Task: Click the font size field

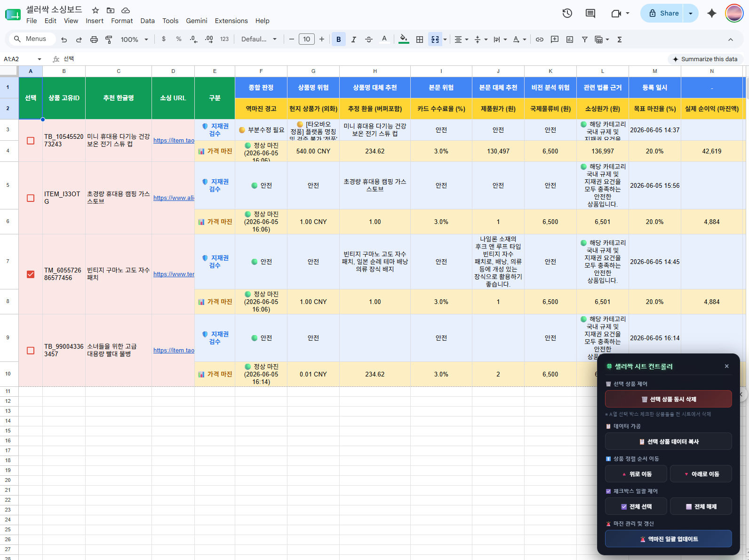Action: click(307, 39)
